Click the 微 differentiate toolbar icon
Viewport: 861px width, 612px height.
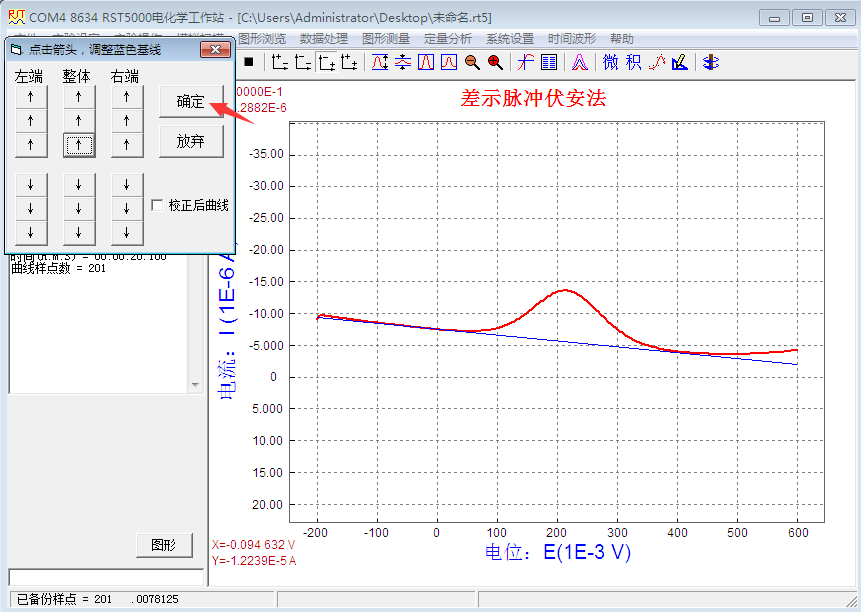point(610,62)
